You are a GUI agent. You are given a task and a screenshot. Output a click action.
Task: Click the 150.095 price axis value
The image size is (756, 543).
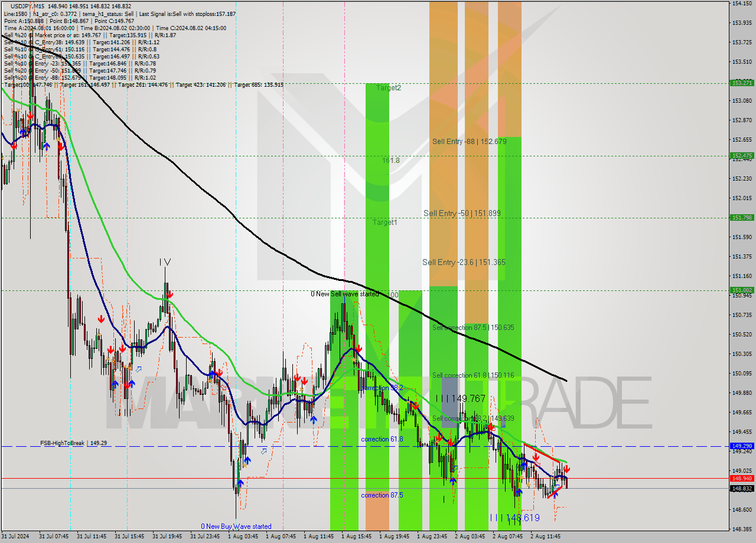[x=742, y=373]
